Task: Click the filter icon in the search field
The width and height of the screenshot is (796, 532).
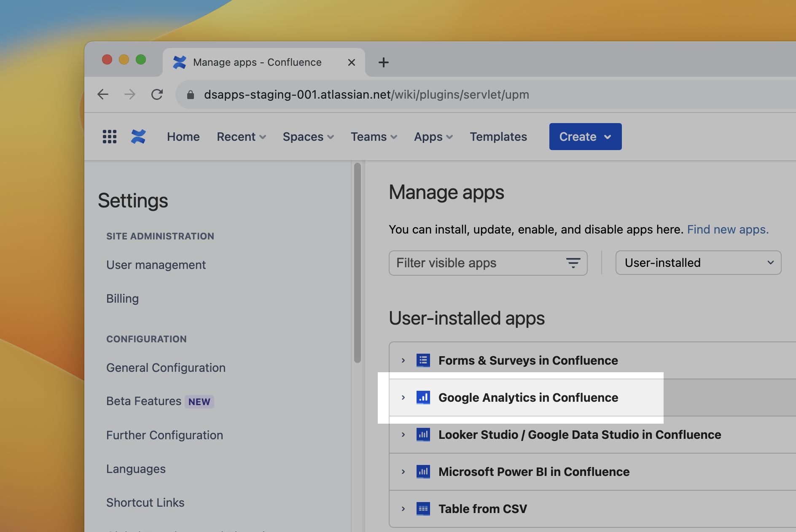Action: 573,263
